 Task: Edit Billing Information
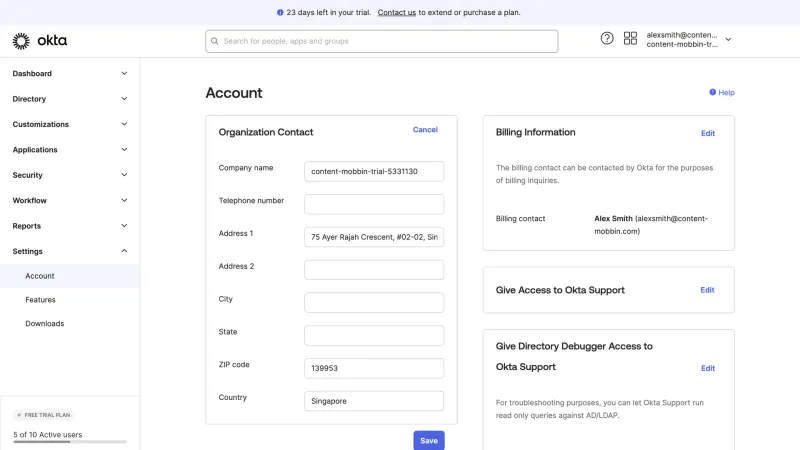pyautogui.click(x=708, y=133)
